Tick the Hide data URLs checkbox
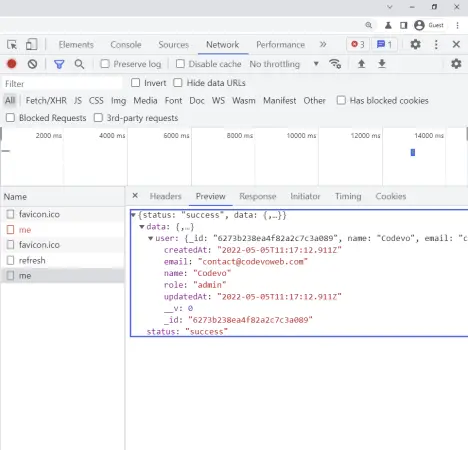 (178, 83)
